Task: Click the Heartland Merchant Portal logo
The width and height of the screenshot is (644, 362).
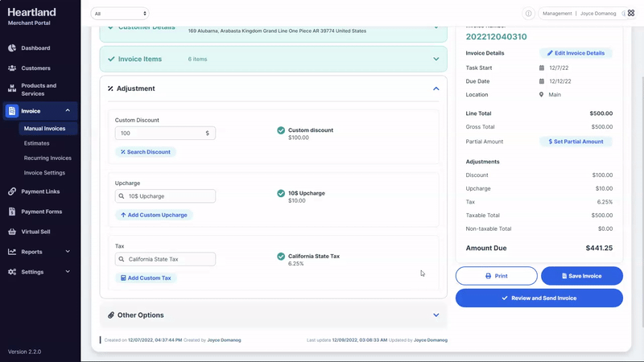Action: 31,16
